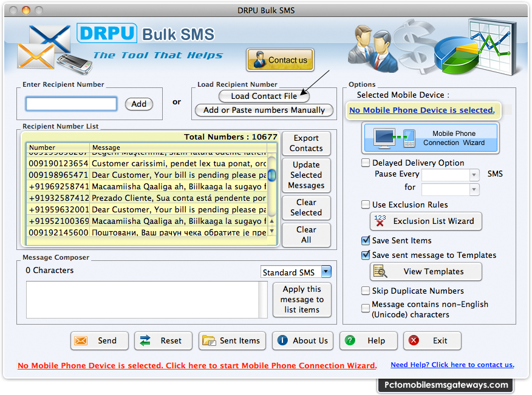Select row with number 009192145600
532x395 pixels.
pyautogui.click(x=147, y=232)
